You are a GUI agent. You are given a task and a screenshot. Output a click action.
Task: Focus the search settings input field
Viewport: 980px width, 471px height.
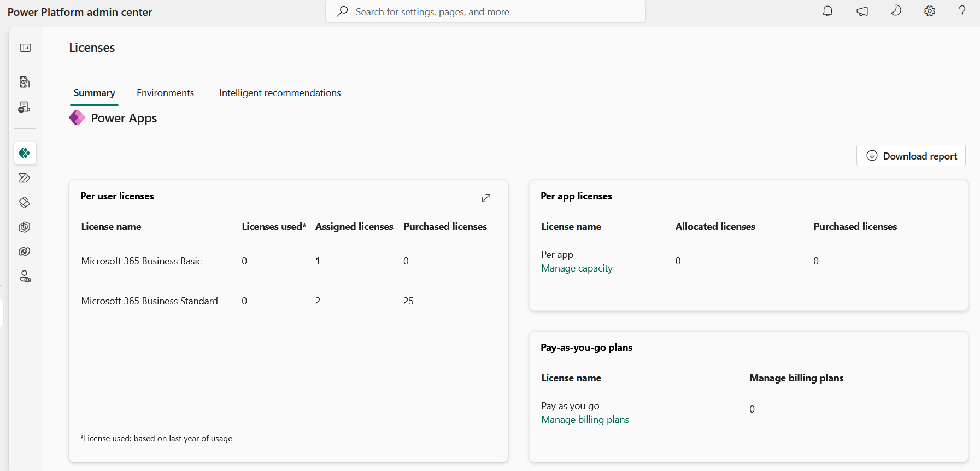(x=485, y=11)
